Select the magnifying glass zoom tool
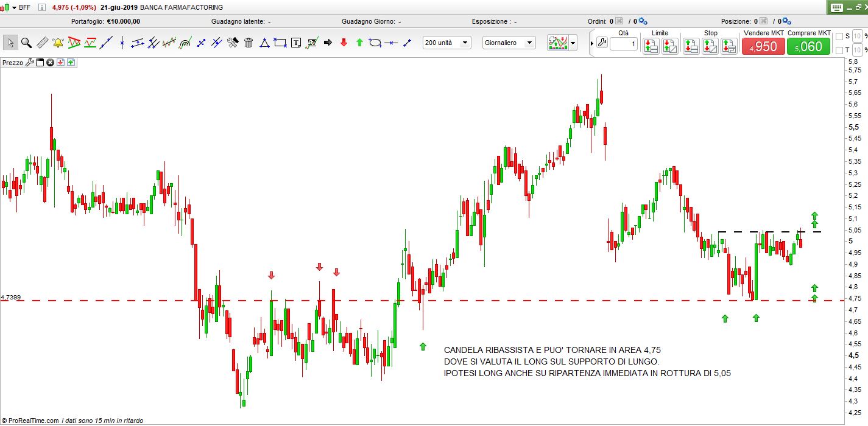 pyautogui.click(x=26, y=43)
